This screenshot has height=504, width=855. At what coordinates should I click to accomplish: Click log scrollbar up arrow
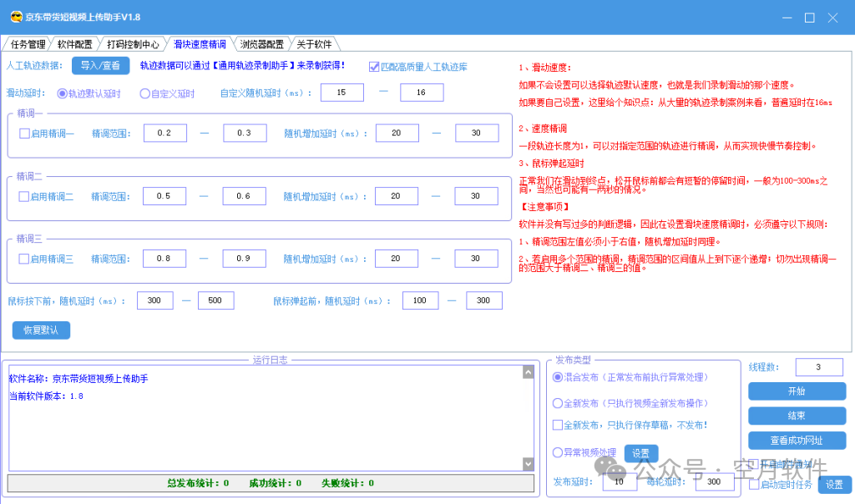(528, 372)
